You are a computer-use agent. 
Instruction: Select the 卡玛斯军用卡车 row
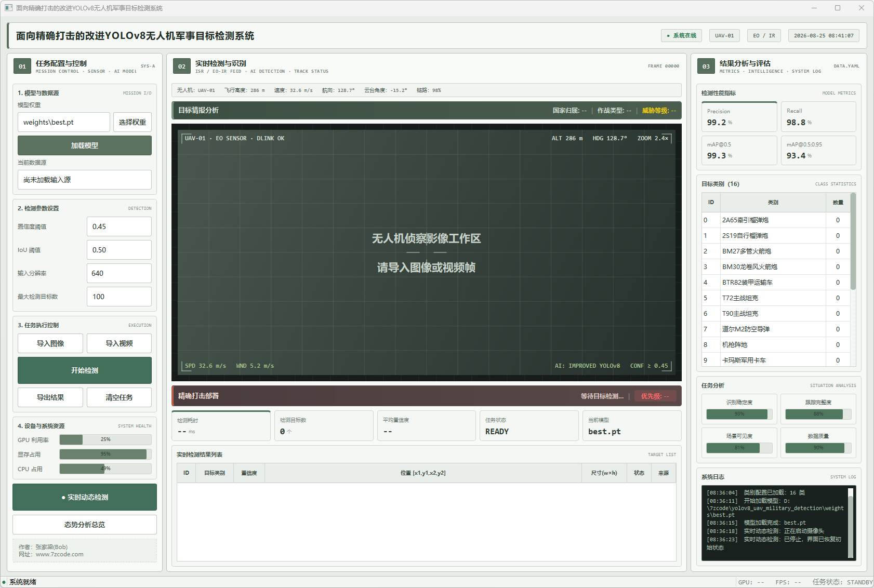(776, 360)
